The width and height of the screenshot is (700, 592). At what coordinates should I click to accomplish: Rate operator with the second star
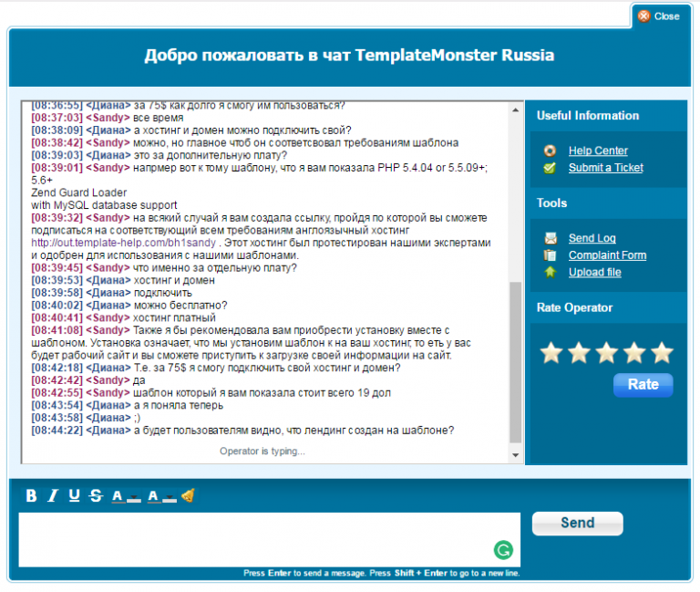coord(579,352)
